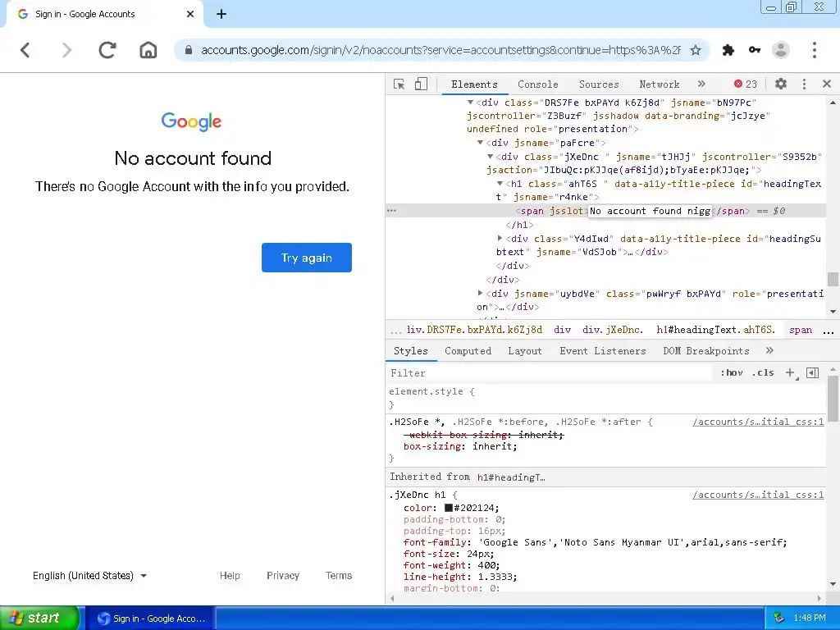The image size is (840, 630).
Task: Click the red error count 23 badge
Action: 745,84
